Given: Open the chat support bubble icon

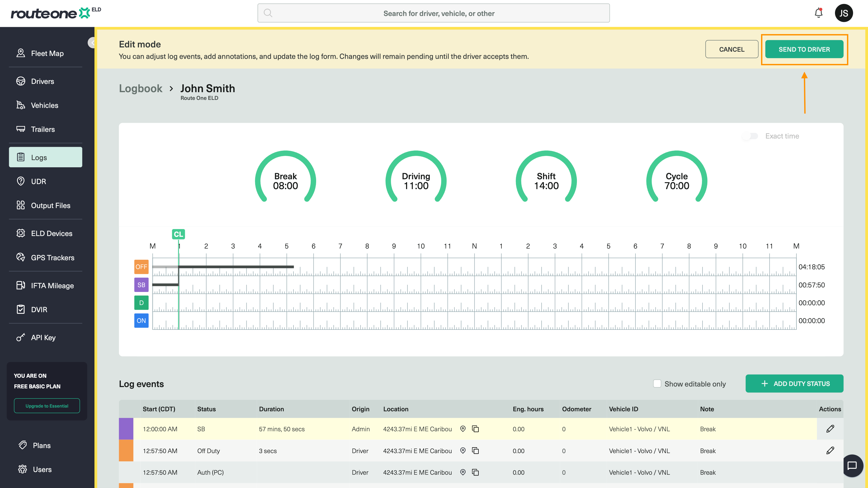Looking at the screenshot, I should coord(852,466).
